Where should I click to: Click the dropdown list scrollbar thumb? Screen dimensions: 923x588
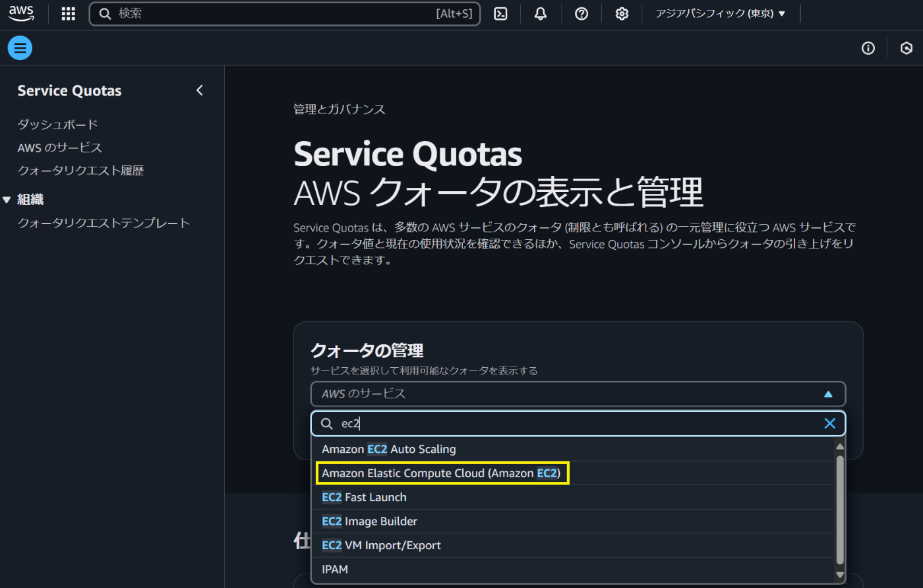tap(840, 510)
